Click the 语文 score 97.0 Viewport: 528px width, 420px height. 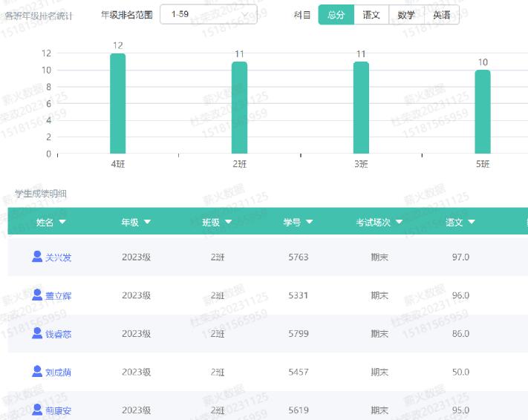point(460,257)
